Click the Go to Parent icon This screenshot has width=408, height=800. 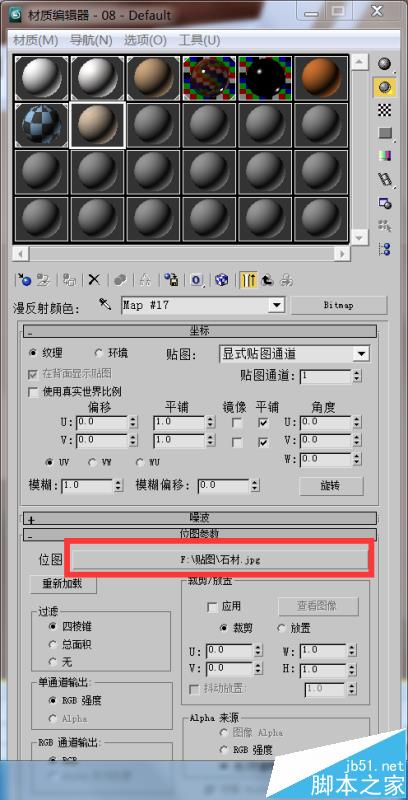pos(268,280)
